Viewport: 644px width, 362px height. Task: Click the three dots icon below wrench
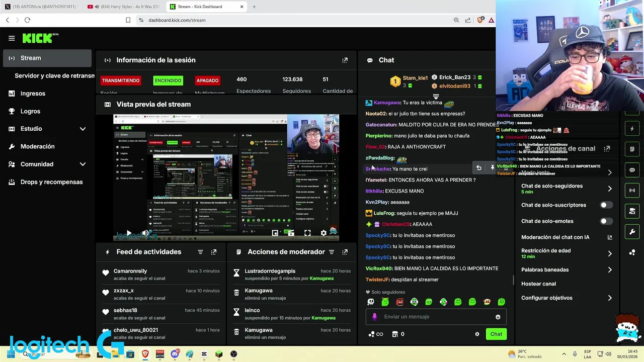[632, 252]
